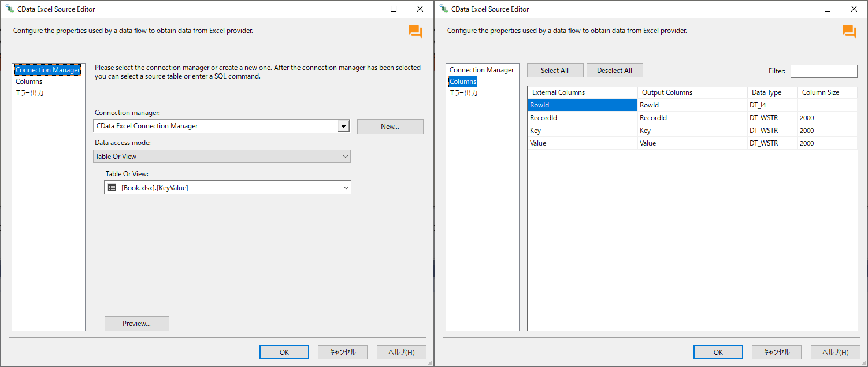Image resolution: width=868 pixels, height=367 pixels.
Task: Select エラー出力 page in left dialog
Action: click(x=29, y=92)
